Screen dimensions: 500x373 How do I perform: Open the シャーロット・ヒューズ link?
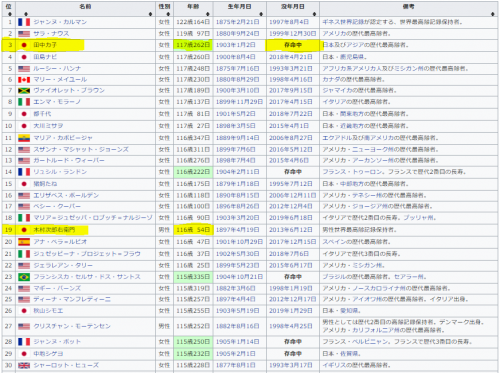66,365
